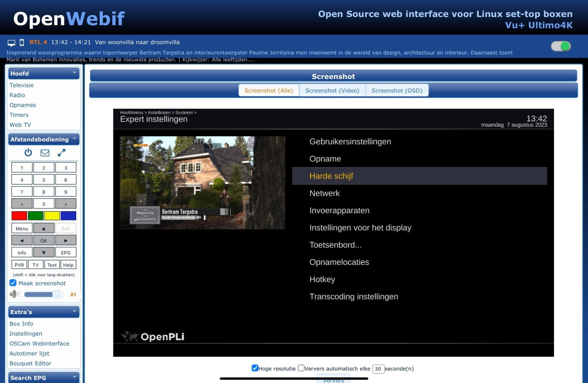Switch to Screenshot (Video) tab

[332, 90]
